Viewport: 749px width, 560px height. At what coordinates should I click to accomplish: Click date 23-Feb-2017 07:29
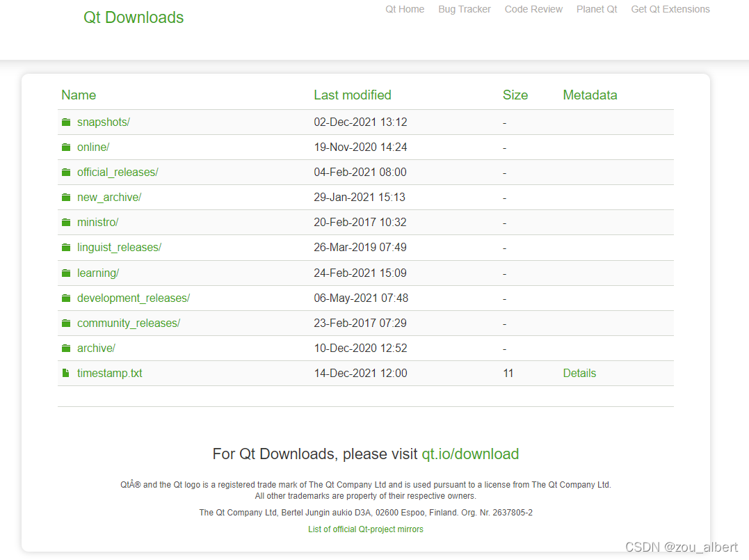[360, 323]
